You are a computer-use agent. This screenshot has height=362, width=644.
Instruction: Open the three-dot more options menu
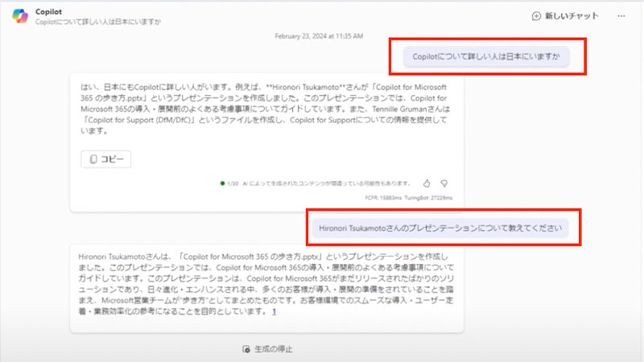(621, 16)
